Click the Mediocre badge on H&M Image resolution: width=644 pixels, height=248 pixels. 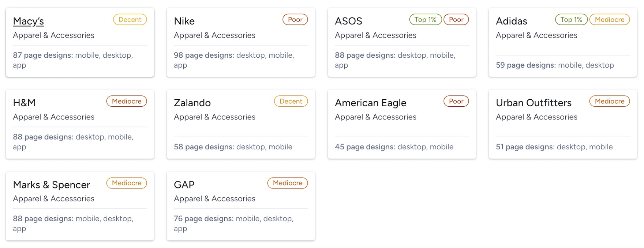[127, 102]
